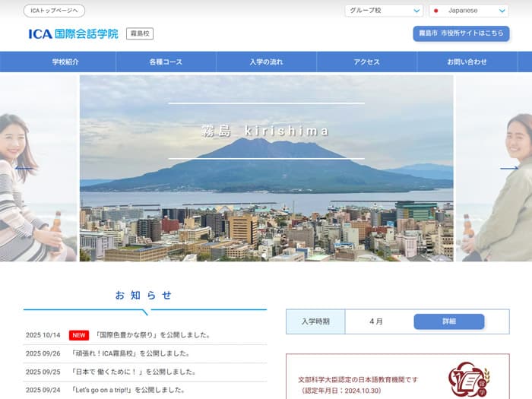Select お問い合わせ in navigation bar
Screen dimensions: 532x399
[x=467, y=62]
